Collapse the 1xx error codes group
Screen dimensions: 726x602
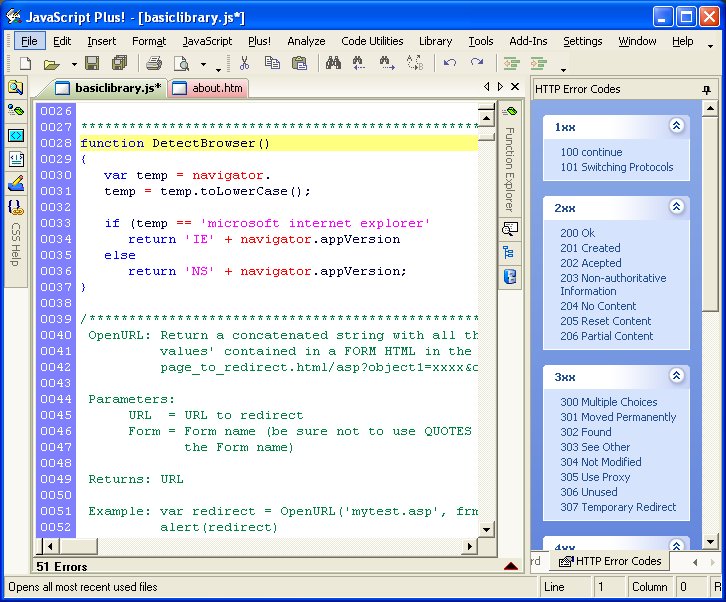pyautogui.click(x=676, y=125)
